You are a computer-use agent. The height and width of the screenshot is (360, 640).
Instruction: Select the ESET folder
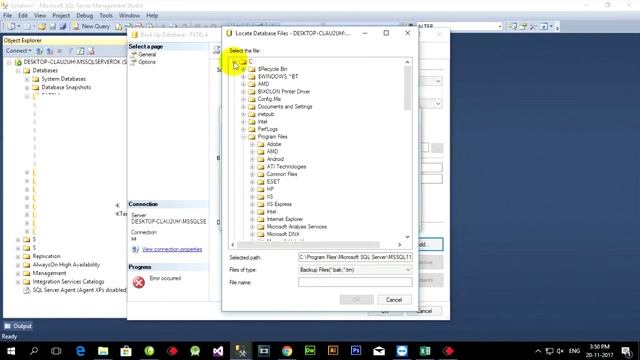pos(273,182)
